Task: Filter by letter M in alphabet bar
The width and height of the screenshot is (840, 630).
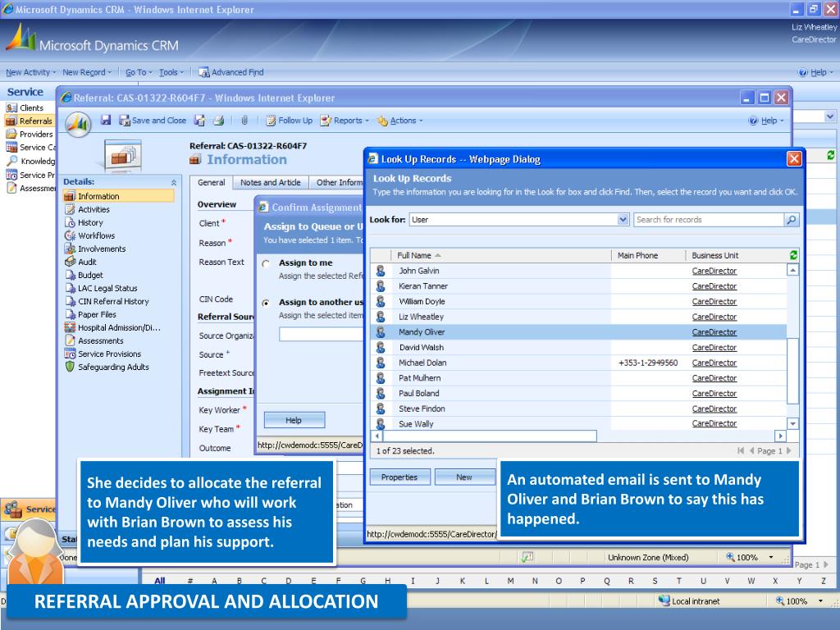Action: [x=510, y=581]
